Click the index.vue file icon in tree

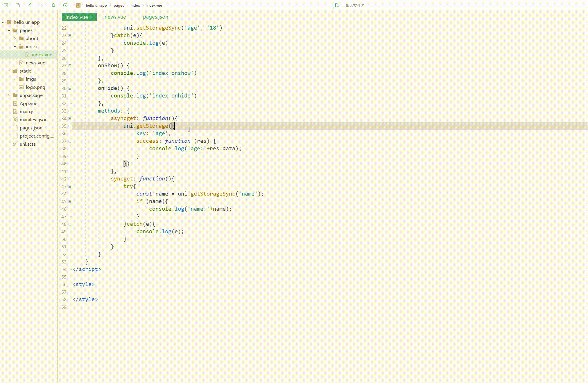coord(27,55)
